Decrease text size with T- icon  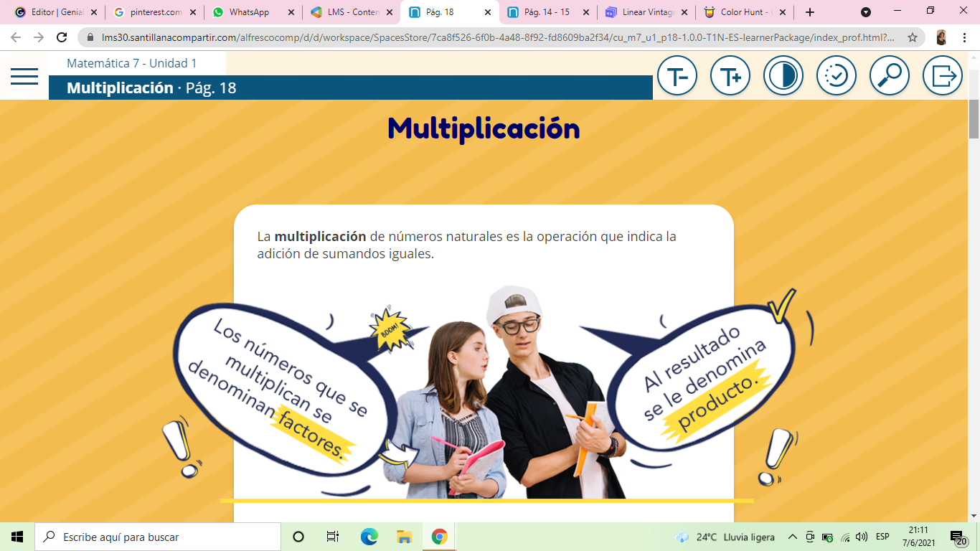(x=677, y=75)
